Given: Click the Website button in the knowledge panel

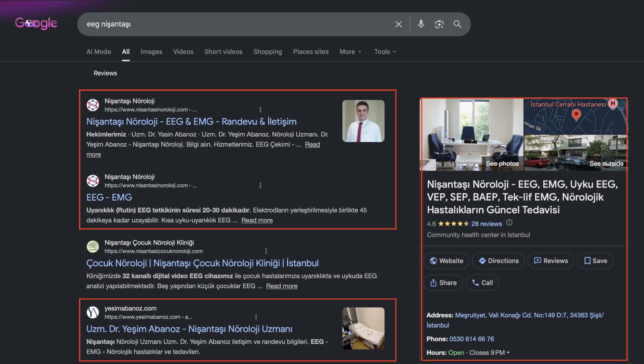Looking at the screenshot, I should (x=446, y=261).
